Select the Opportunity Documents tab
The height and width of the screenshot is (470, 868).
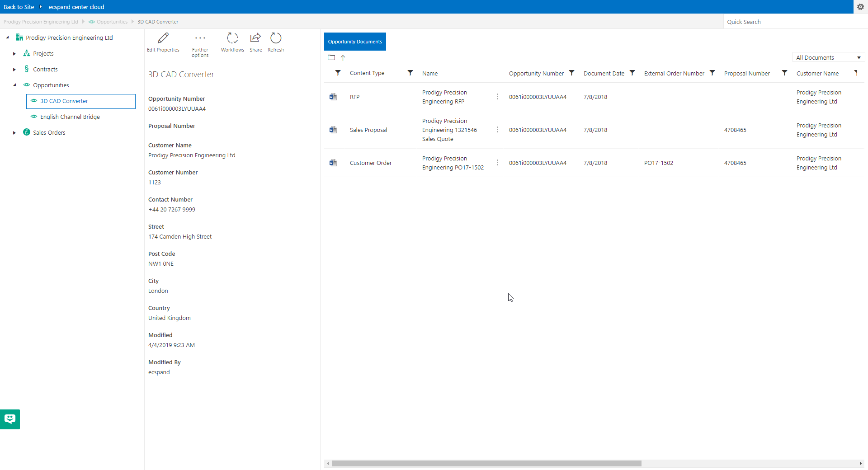[x=355, y=42]
